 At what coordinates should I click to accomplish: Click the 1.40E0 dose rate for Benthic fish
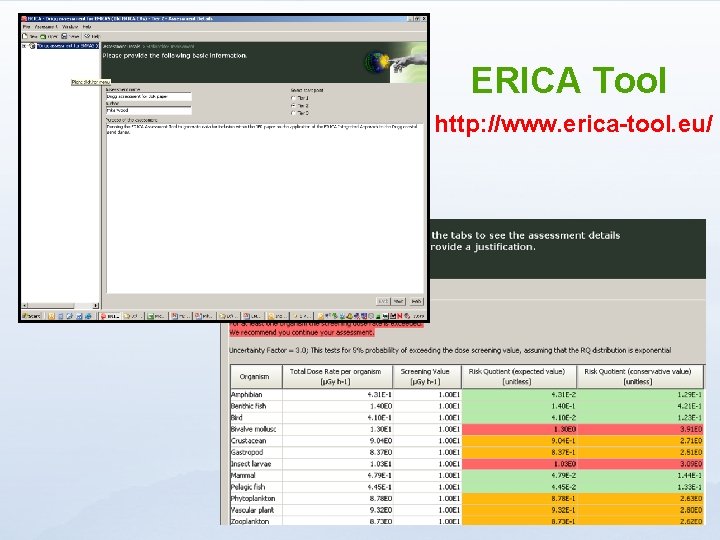pos(338,406)
